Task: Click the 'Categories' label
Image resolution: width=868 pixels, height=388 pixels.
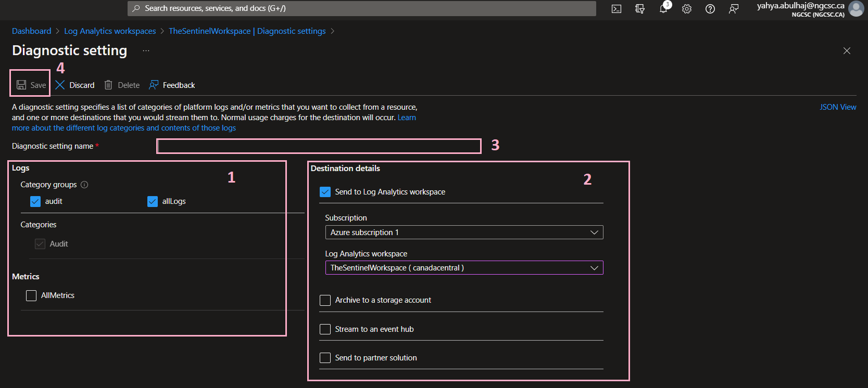Action: pos(39,225)
